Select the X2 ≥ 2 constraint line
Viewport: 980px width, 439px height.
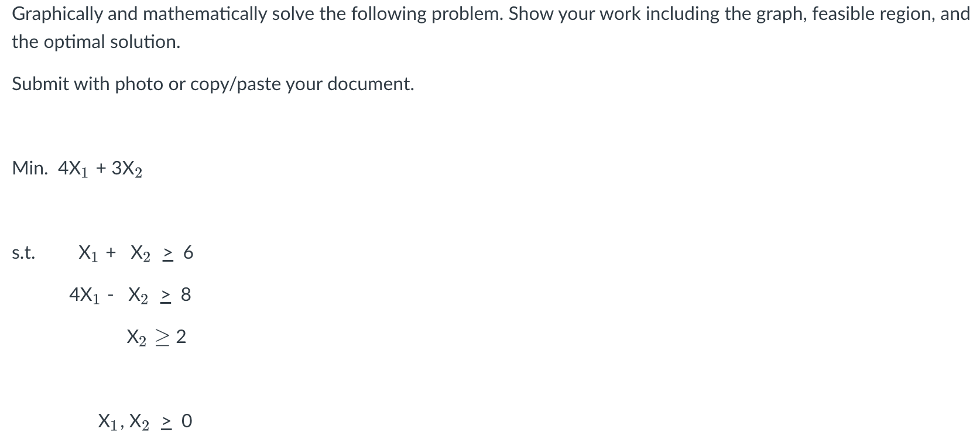[x=156, y=338]
